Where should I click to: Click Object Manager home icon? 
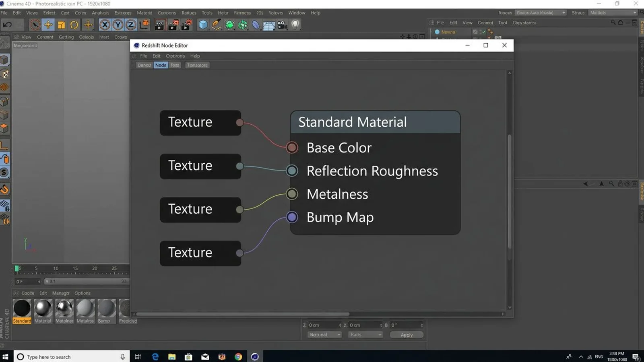click(x=620, y=23)
